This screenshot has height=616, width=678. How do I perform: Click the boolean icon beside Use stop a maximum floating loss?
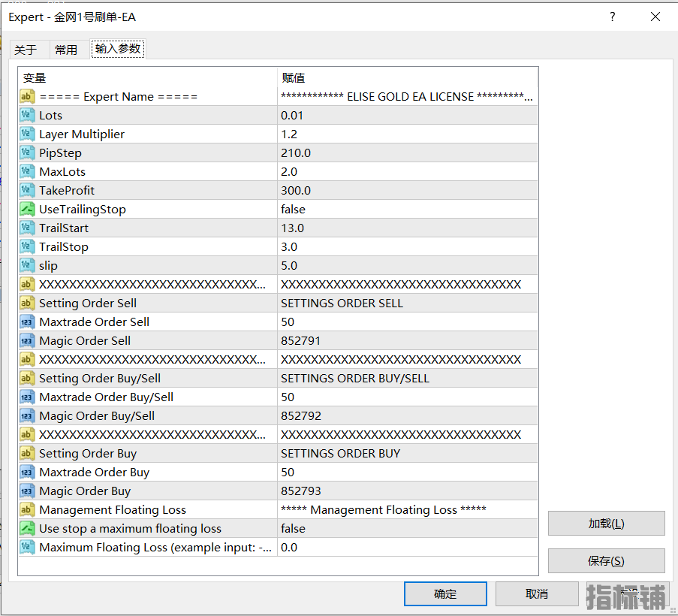pyautogui.click(x=27, y=529)
